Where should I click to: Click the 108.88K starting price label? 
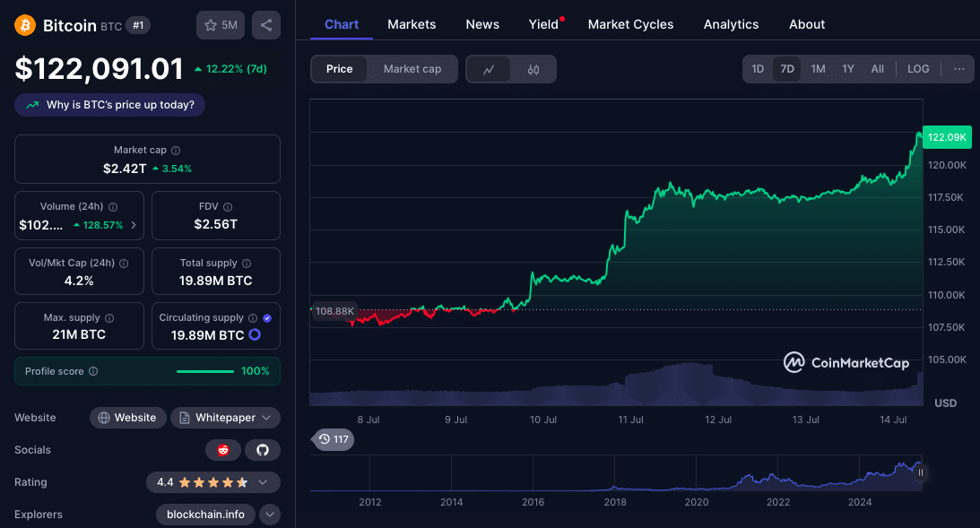pyautogui.click(x=334, y=311)
